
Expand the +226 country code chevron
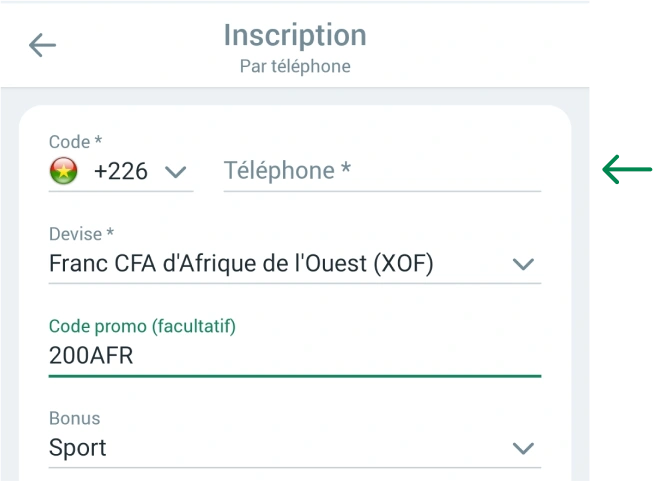pyautogui.click(x=175, y=172)
